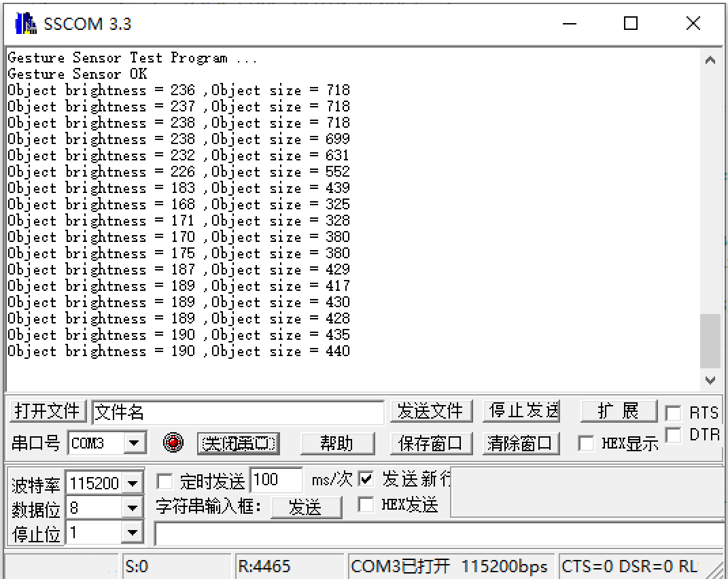Toggle the HEX发送 checkbox
Viewport: 728px width, 579px height.
click(x=366, y=504)
